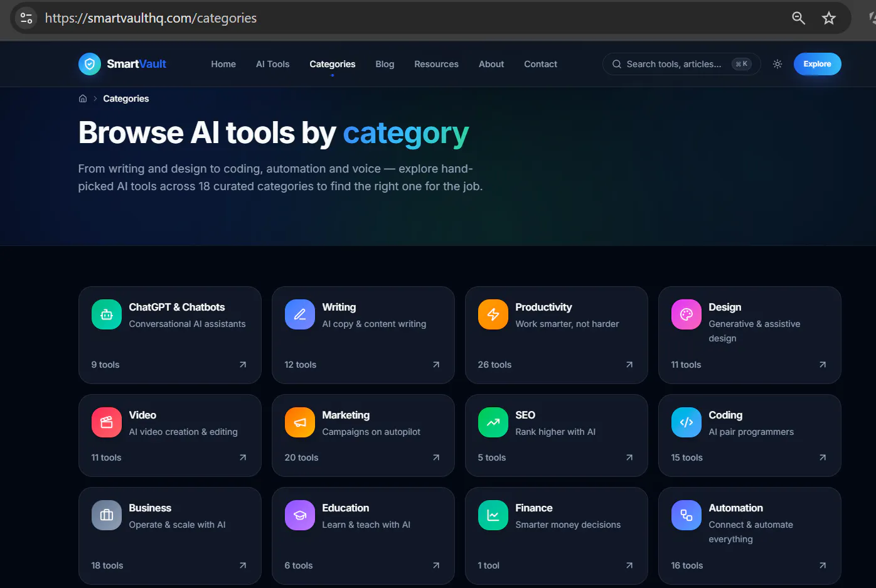Screen dimensions: 876x588
Task: Click 'Learn & teach with AI' description
Action: click(x=366, y=525)
